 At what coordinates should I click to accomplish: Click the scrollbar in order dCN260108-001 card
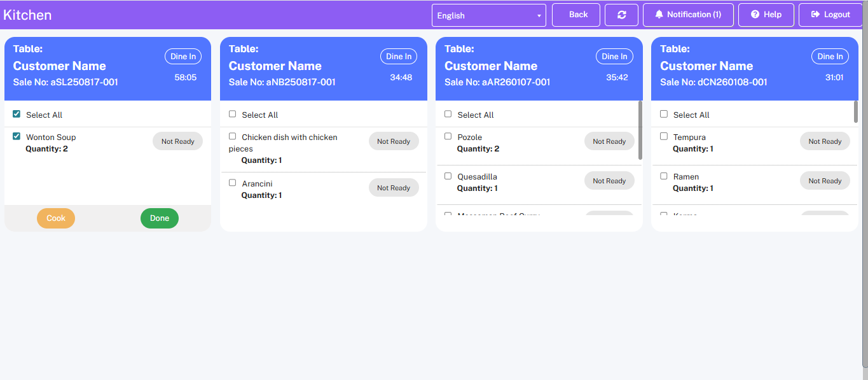tap(855, 111)
